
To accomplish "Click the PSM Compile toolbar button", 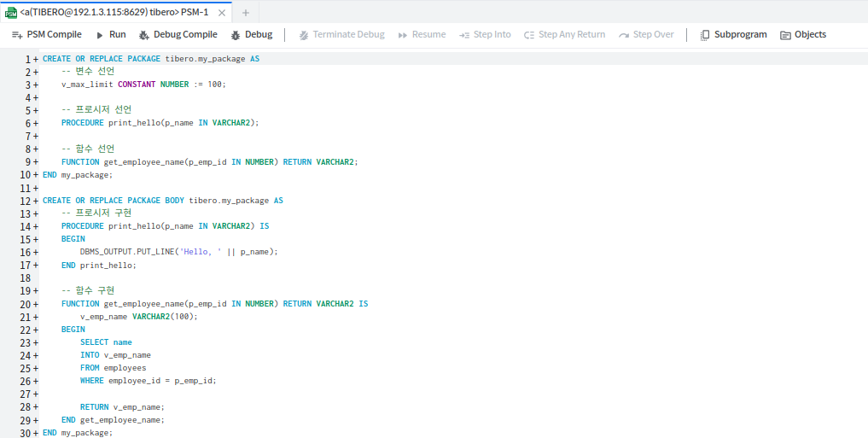I will [47, 35].
